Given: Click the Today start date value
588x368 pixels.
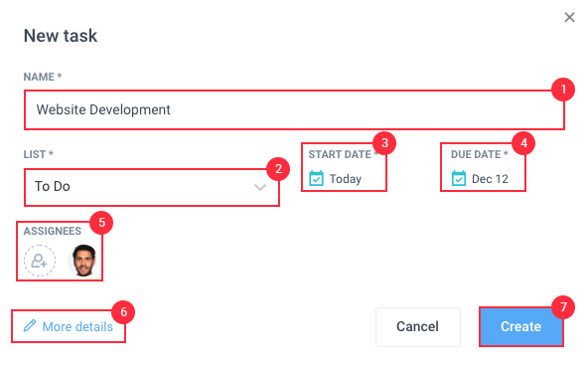Looking at the screenshot, I should [x=346, y=179].
